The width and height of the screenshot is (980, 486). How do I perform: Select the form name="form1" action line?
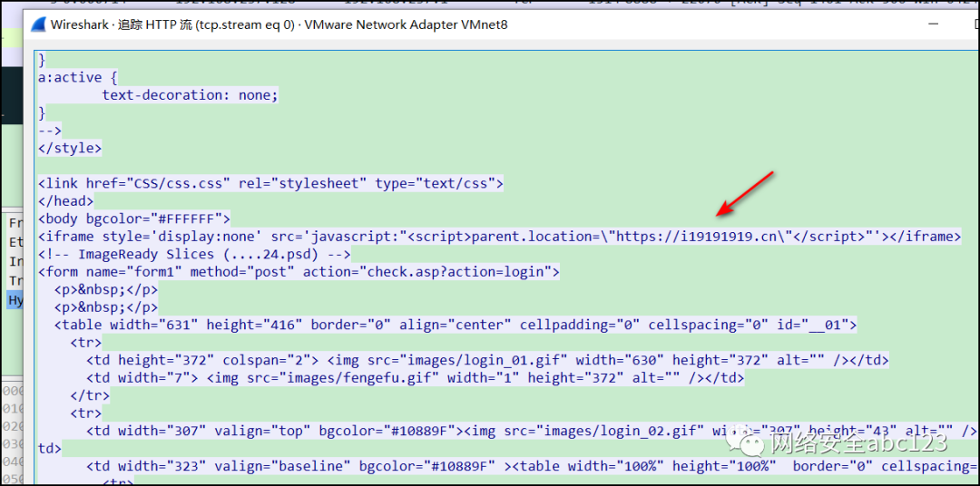299,272
